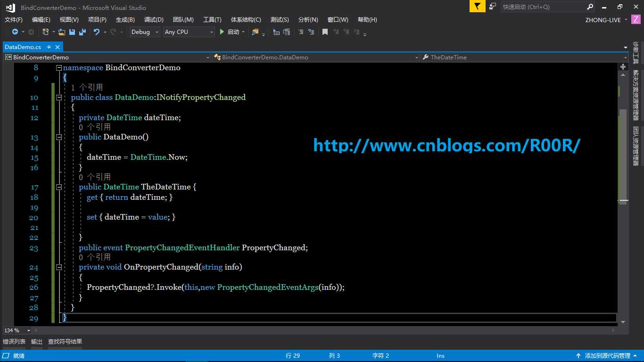
Task: Save DataDemo.cs with the Save icon
Action: point(72,32)
